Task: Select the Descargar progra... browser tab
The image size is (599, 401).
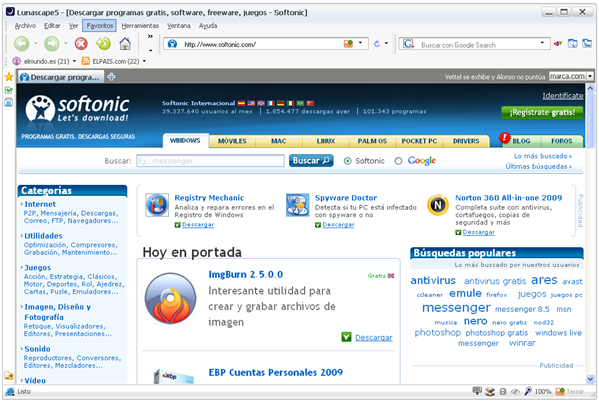Action: coord(61,77)
